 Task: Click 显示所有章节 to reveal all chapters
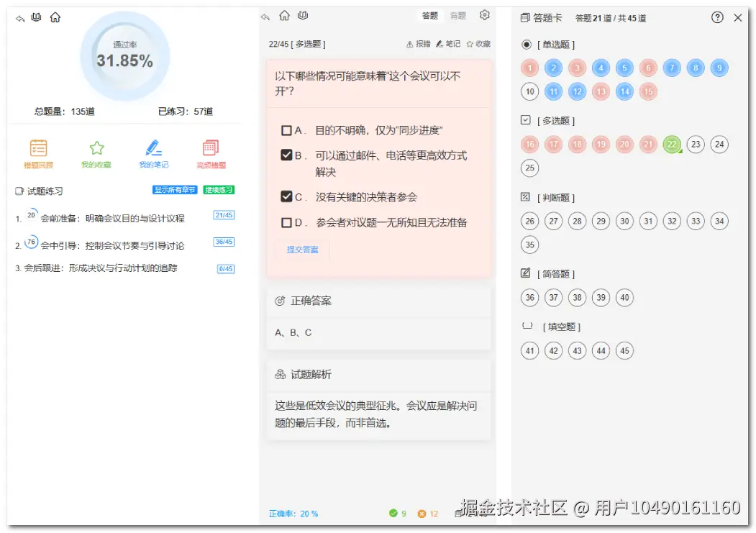click(174, 189)
